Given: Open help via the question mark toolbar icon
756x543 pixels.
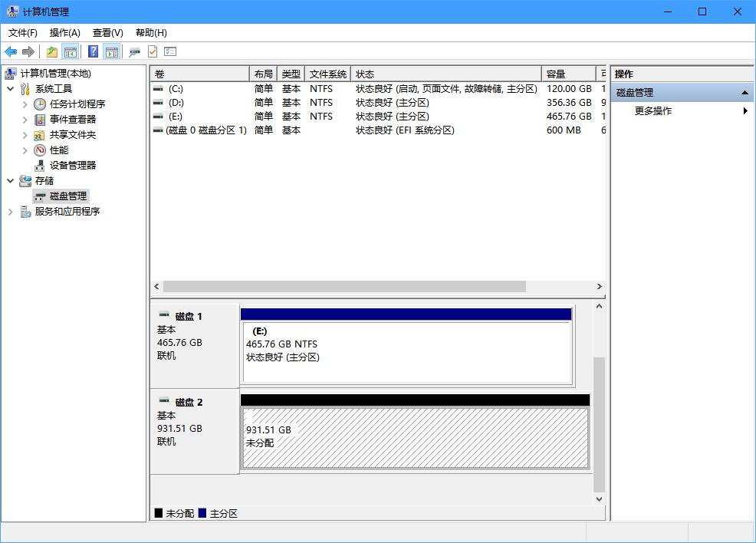Looking at the screenshot, I should point(94,51).
